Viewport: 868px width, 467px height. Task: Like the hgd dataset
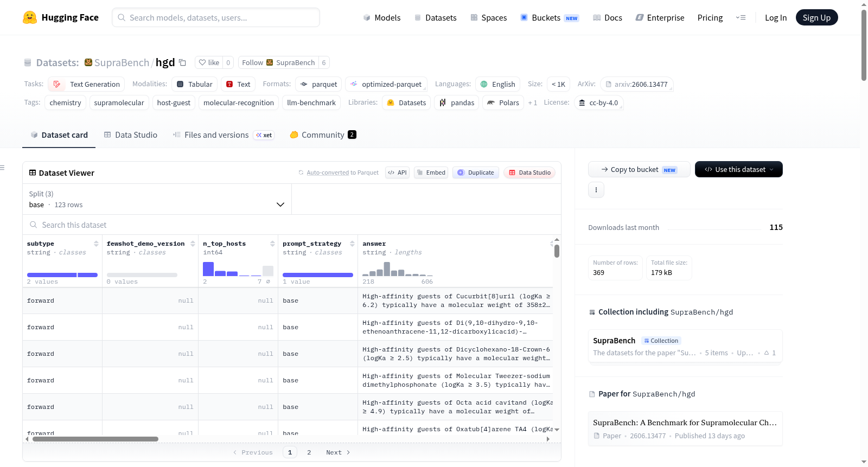[x=209, y=62]
